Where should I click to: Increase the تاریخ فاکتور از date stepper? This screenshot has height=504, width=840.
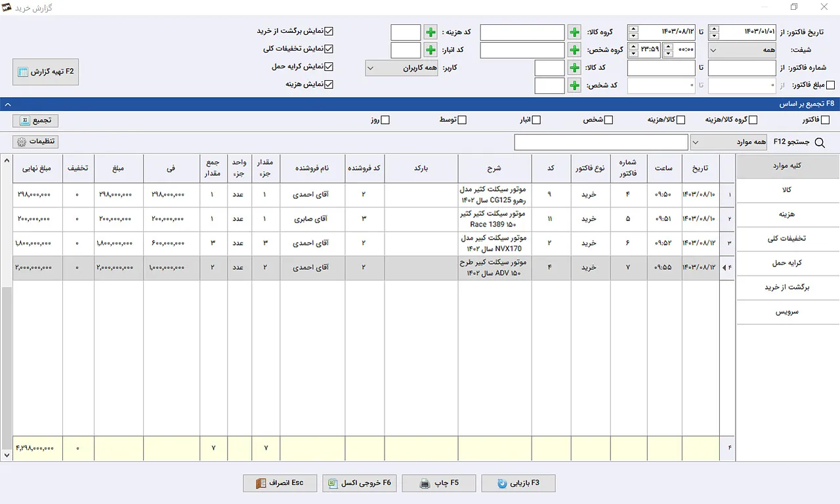[715, 28]
